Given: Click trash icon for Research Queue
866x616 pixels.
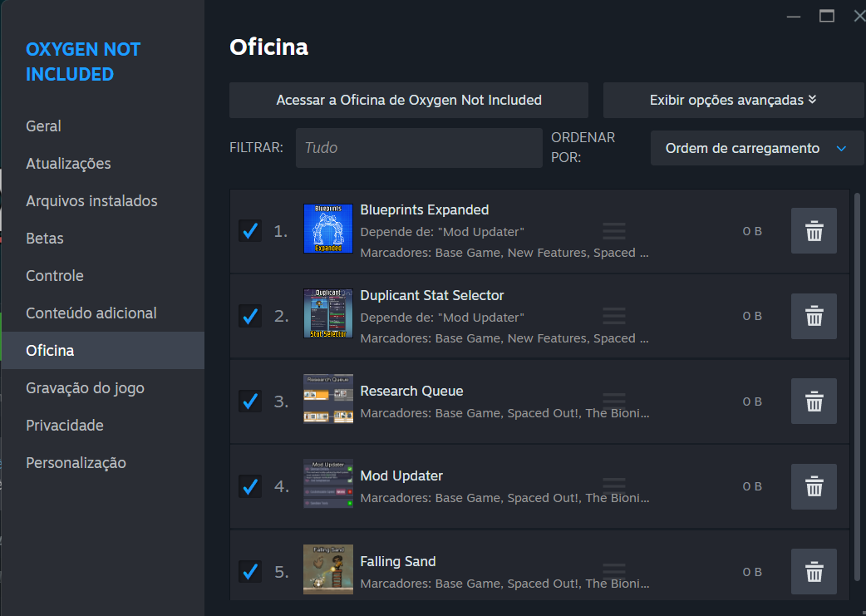Looking at the screenshot, I should tap(814, 401).
